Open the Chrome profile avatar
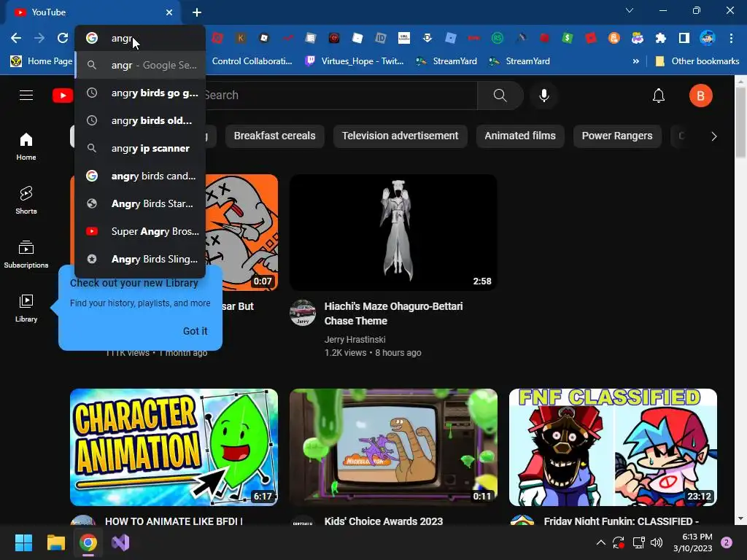747x560 pixels. click(707, 38)
